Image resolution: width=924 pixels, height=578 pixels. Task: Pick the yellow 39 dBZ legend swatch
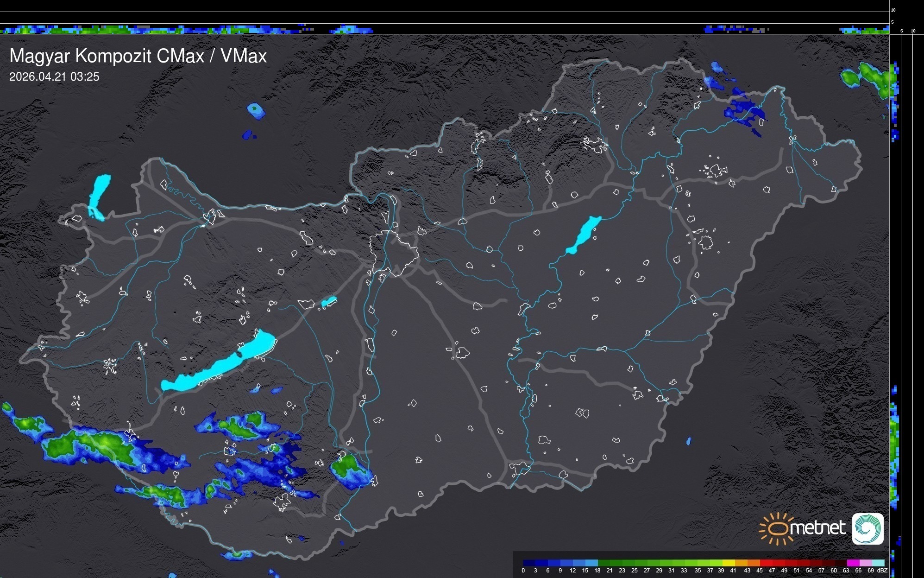728,563
